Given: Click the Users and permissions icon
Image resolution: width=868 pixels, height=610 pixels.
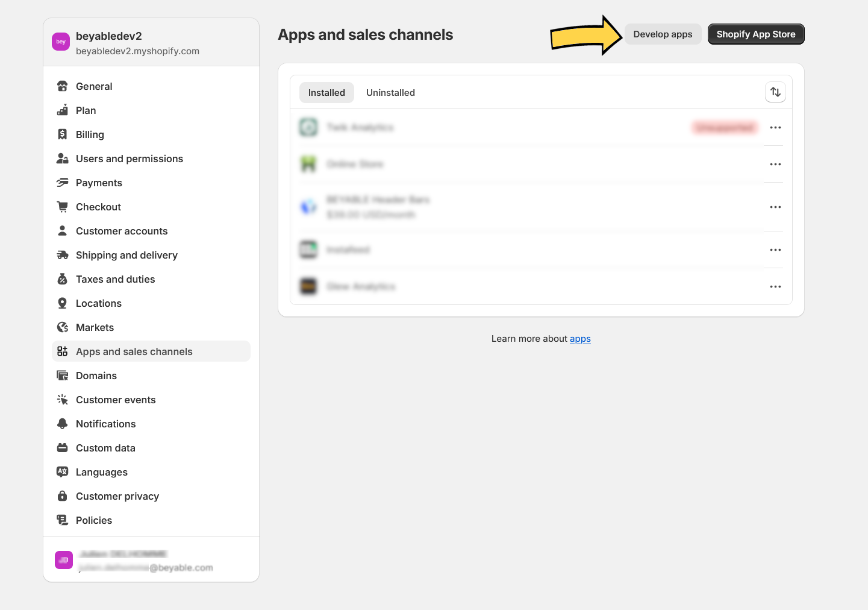Looking at the screenshot, I should [62, 159].
